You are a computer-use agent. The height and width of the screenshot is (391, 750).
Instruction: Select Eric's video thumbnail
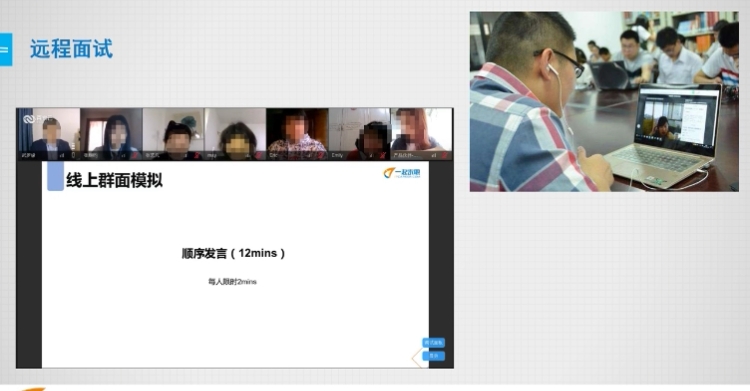coord(297,134)
